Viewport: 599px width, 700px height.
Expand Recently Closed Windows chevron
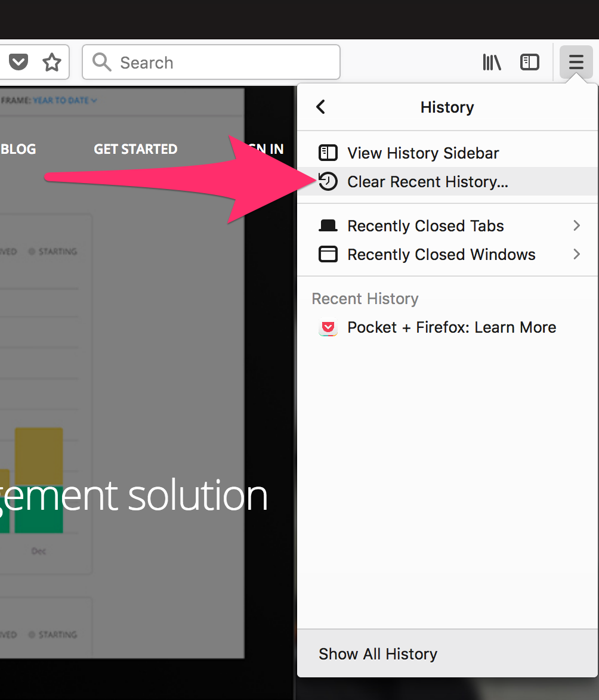click(576, 254)
